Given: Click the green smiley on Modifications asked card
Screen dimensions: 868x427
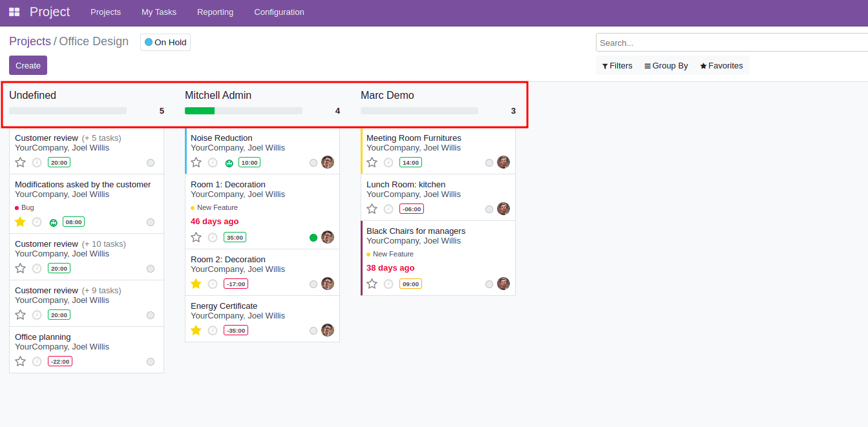Looking at the screenshot, I should (x=53, y=222).
